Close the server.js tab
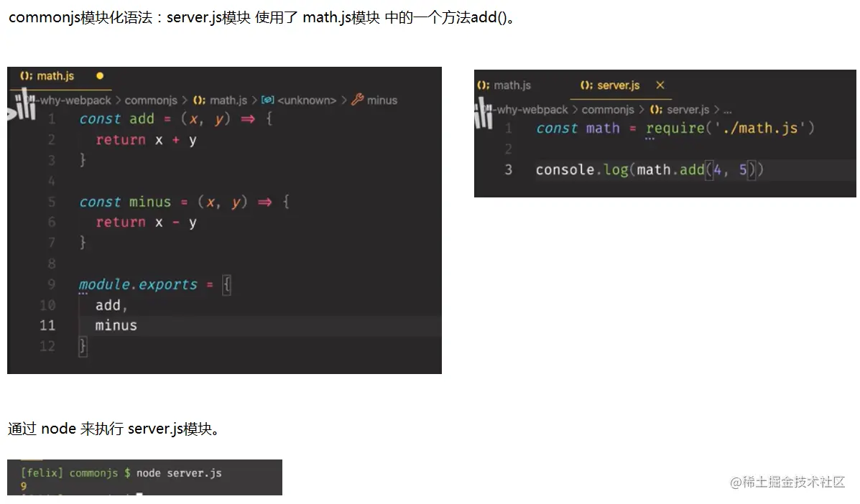 pyautogui.click(x=660, y=85)
